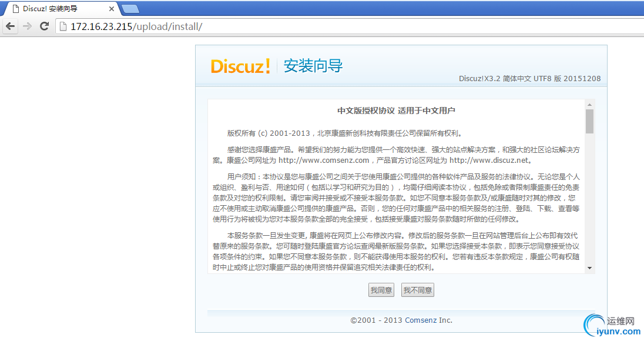Open a new tab with the new-tab button

click(x=130, y=9)
